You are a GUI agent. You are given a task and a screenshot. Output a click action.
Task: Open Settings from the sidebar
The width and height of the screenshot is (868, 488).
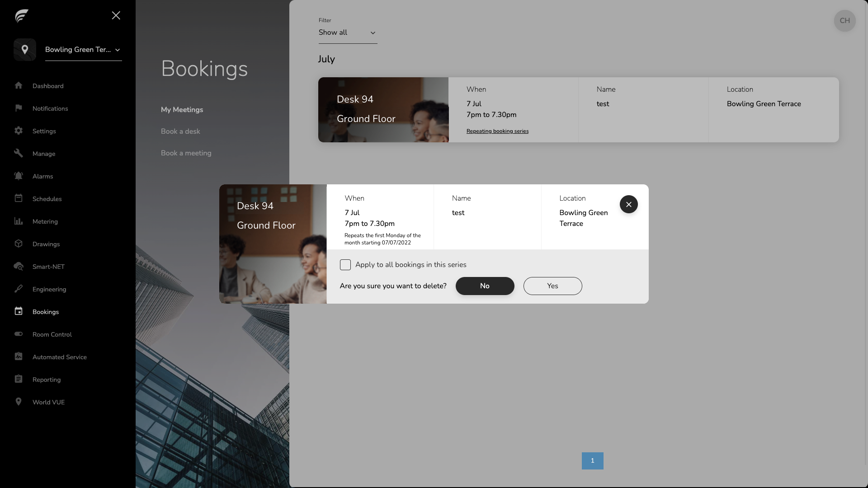pyautogui.click(x=44, y=131)
